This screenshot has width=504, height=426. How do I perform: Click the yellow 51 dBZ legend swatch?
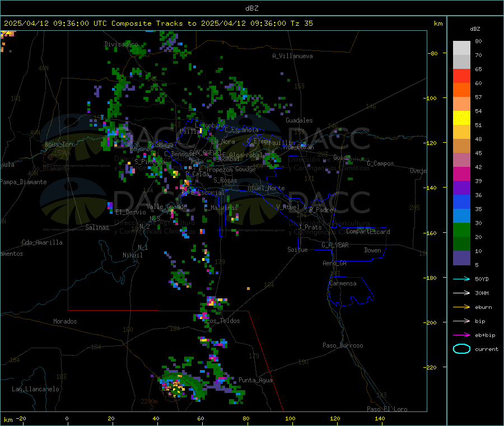click(461, 118)
